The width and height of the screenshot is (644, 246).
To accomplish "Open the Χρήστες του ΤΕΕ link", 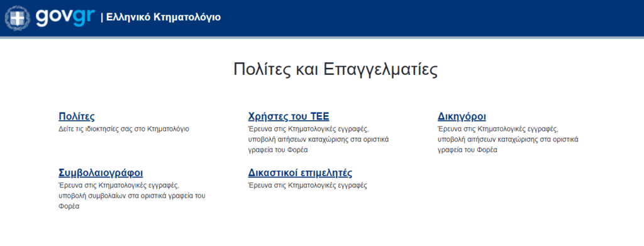I will (x=289, y=116).
